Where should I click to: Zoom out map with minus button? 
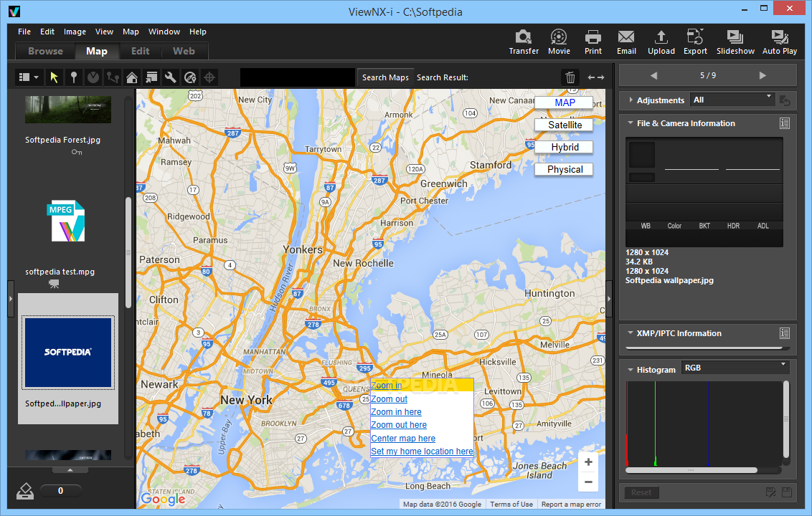pyautogui.click(x=588, y=482)
